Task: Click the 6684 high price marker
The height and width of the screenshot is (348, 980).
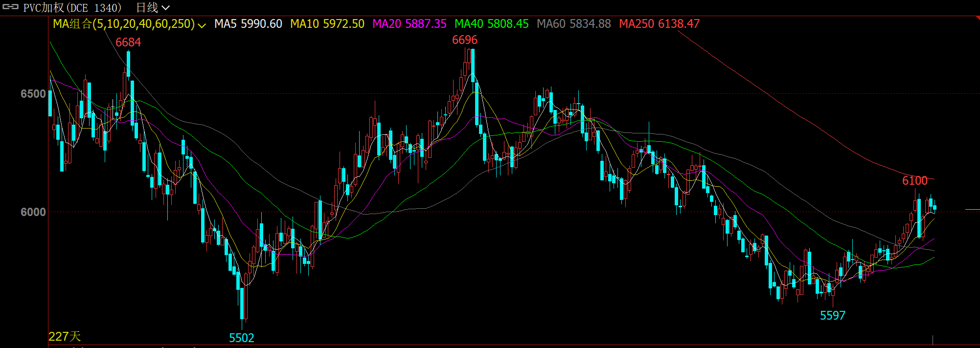Action: pos(128,43)
